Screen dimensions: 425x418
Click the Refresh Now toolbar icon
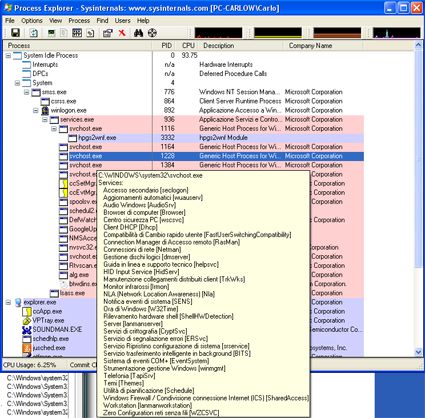pos(34,33)
